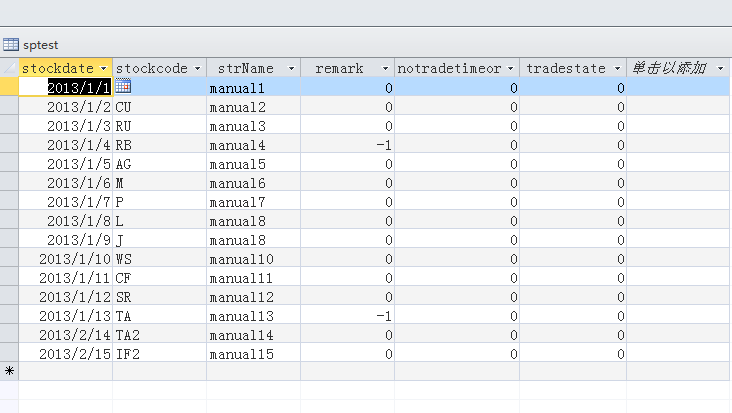Image resolution: width=732 pixels, height=413 pixels.
Task: Click the sptest table icon in tab
Action: click(11, 44)
